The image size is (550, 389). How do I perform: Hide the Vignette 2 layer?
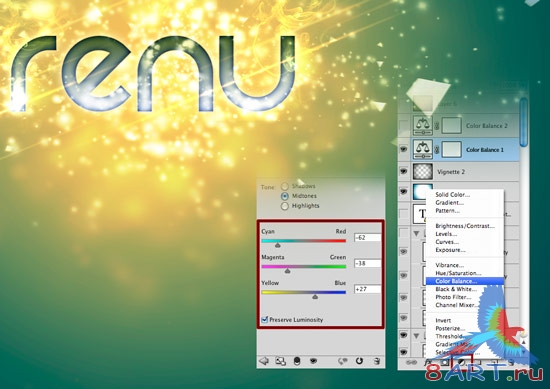pyautogui.click(x=404, y=171)
